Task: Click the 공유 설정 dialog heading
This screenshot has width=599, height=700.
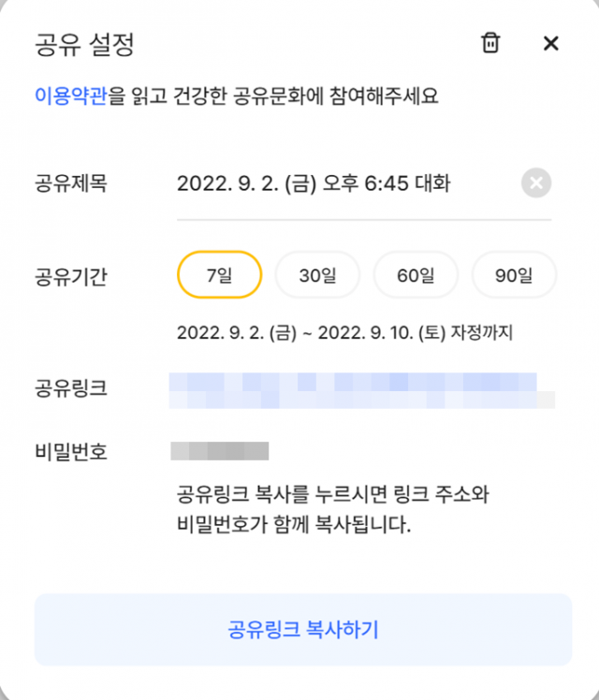Action: coord(85,44)
